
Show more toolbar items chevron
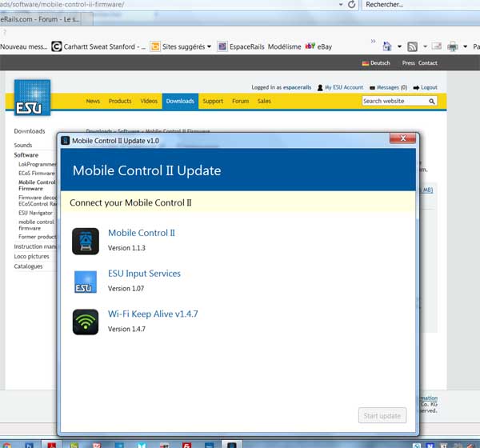coord(373,41)
